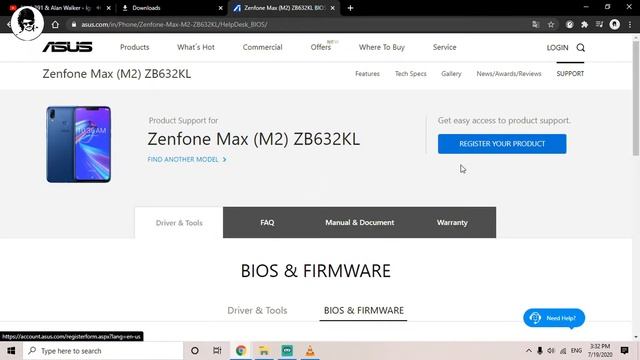
Task: Open the Where To Buy menu
Action: tap(382, 47)
